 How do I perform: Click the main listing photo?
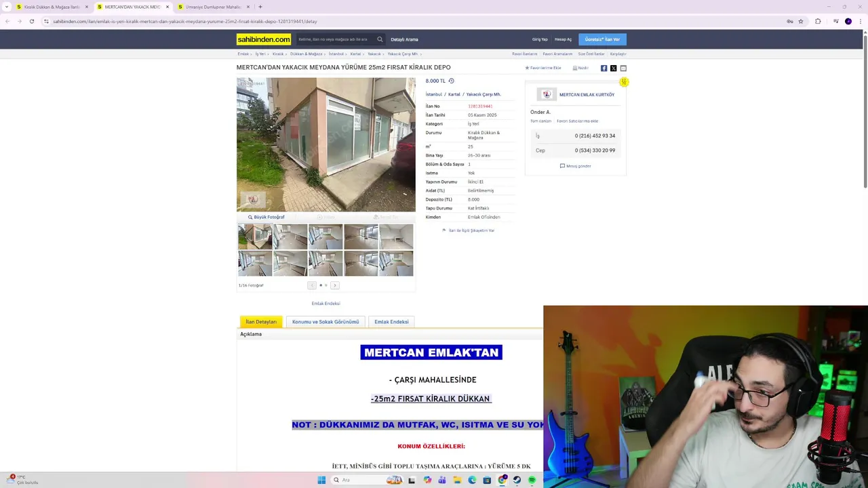point(325,144)
